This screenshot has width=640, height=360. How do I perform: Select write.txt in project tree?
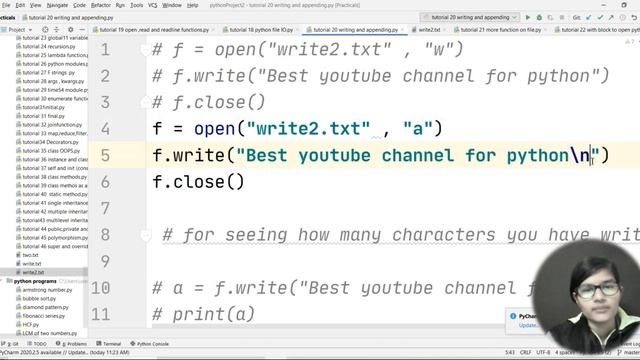(x=31, y=264)
